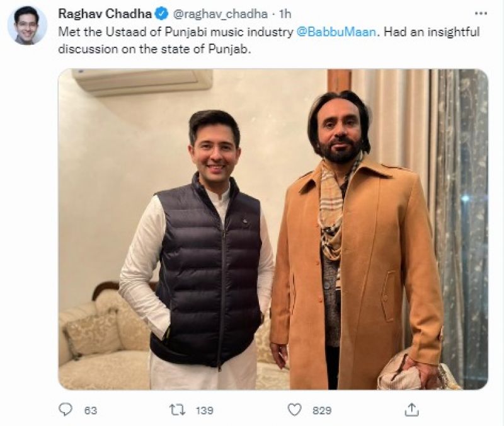Screen dimensions: 504x426
Task: Retweet this post using the arrows icon
Action: pos(178,410)
